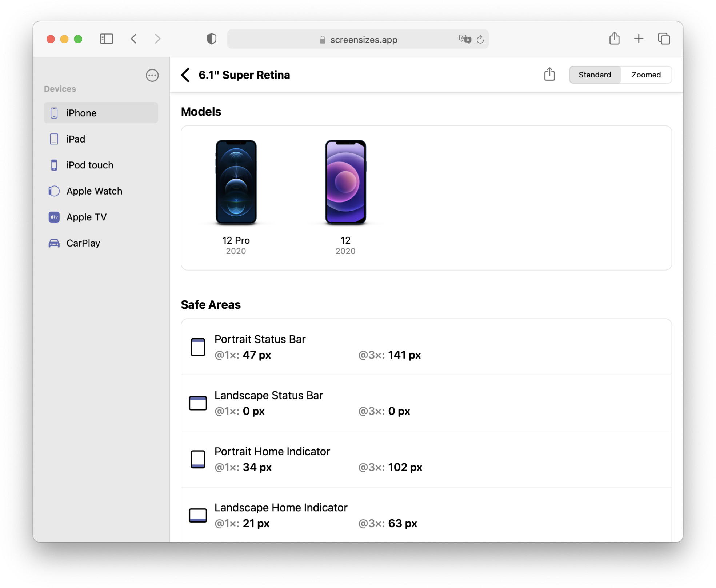Click the "Landscape Status Bar" title
Screen dimensions: 716x588
[269, 395]
